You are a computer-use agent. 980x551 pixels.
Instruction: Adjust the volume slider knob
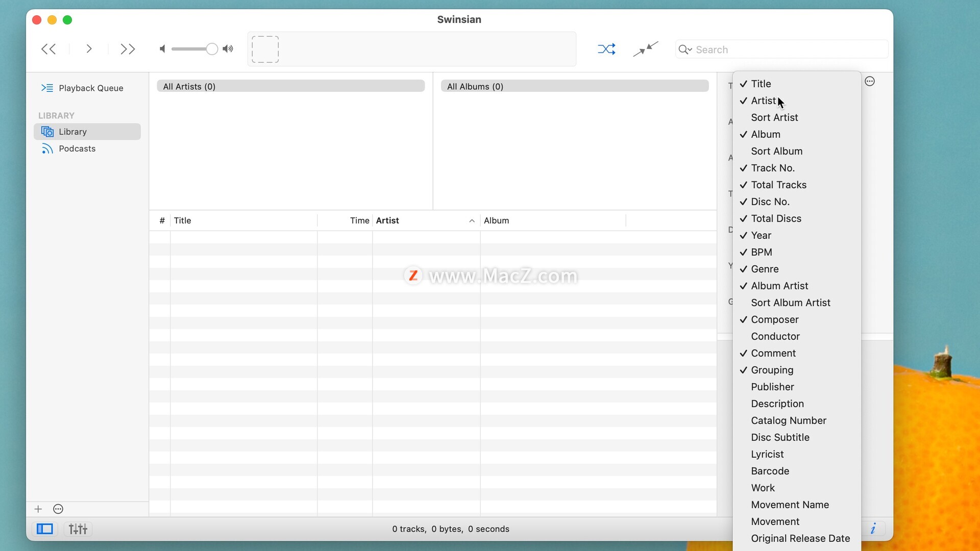coord(212,49)
